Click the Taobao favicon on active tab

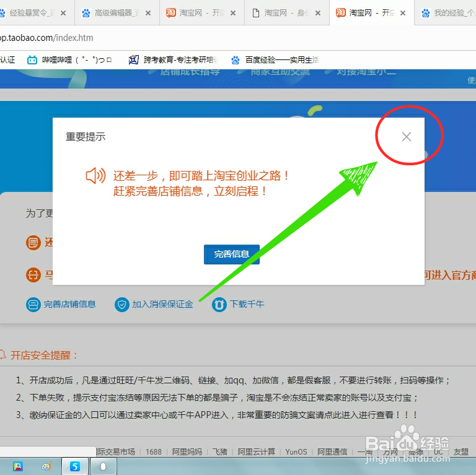pyautogui.click(x=341, y=13)
